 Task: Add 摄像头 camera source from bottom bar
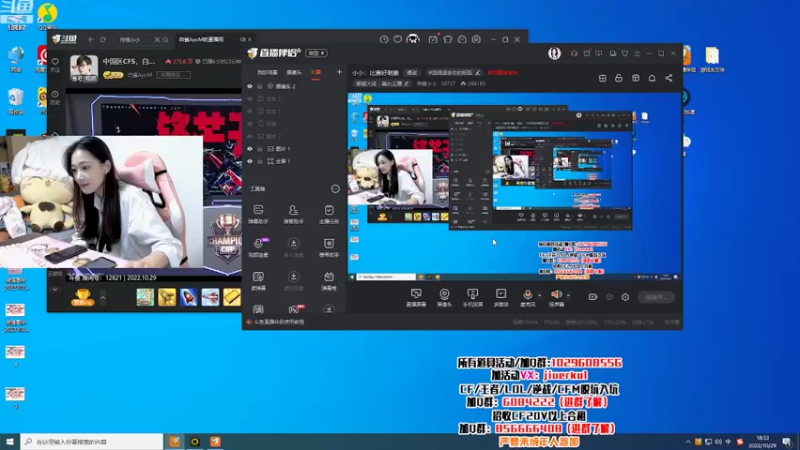(444, 297)
